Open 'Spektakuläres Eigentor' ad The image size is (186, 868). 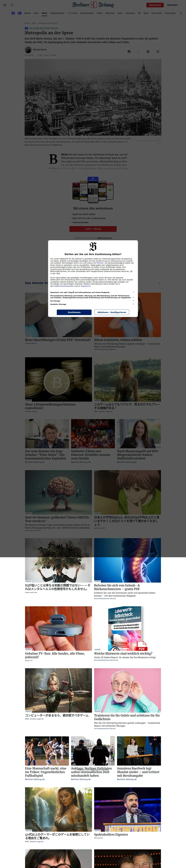point(111,835)
